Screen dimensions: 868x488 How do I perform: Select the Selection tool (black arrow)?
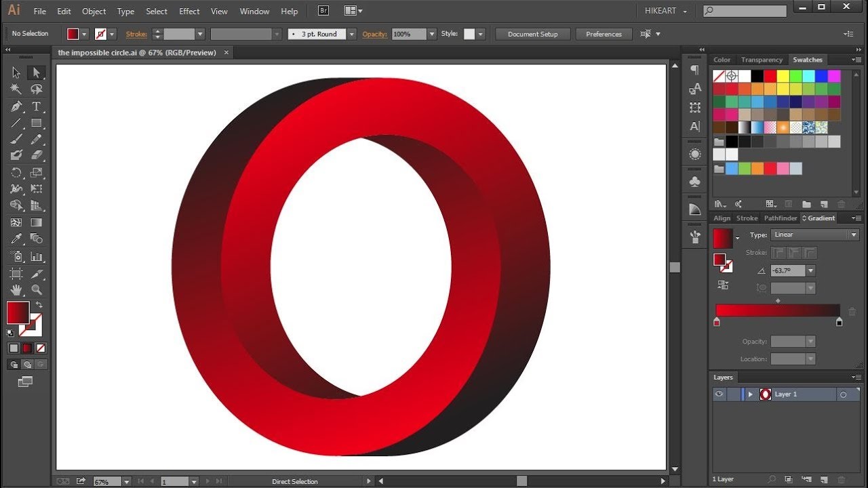pyautogui.click(x=16, y=73)
